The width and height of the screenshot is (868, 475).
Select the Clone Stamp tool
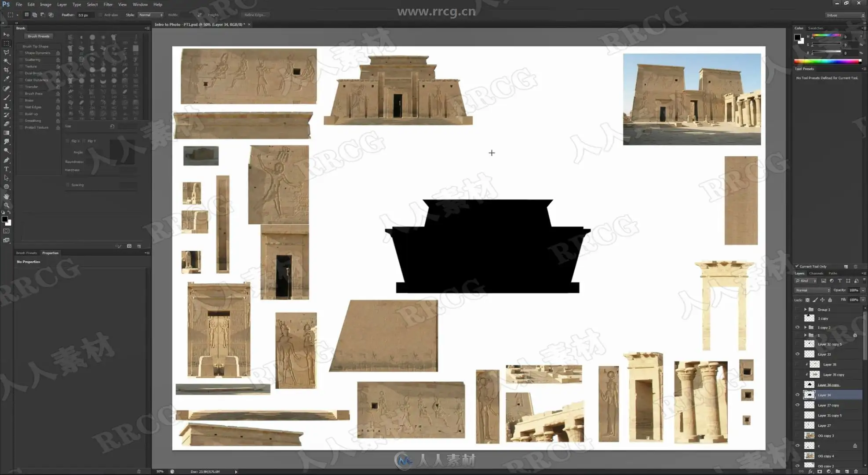7,106
